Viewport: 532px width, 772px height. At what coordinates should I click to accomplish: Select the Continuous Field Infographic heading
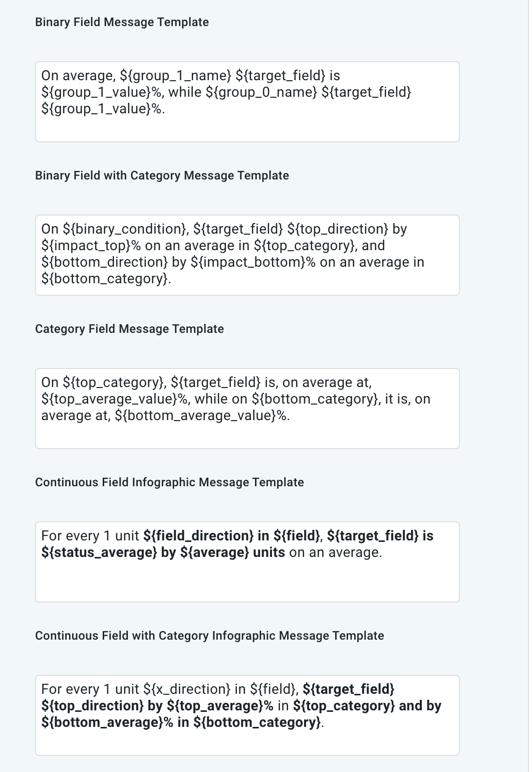(169, 482)
